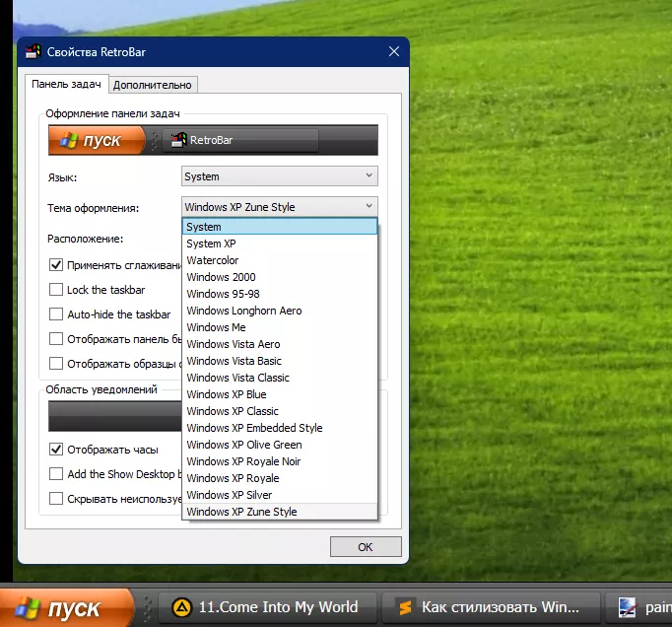This screenshot has width=672, height=627.
Task: Switch to the Панель задач tab
Action: coord(66,84)
